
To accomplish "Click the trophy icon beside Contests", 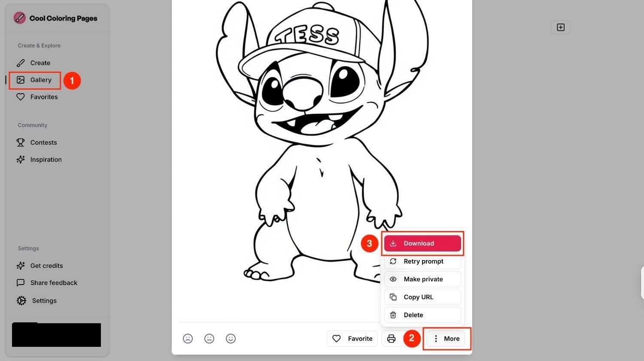I will pos(21,143).
